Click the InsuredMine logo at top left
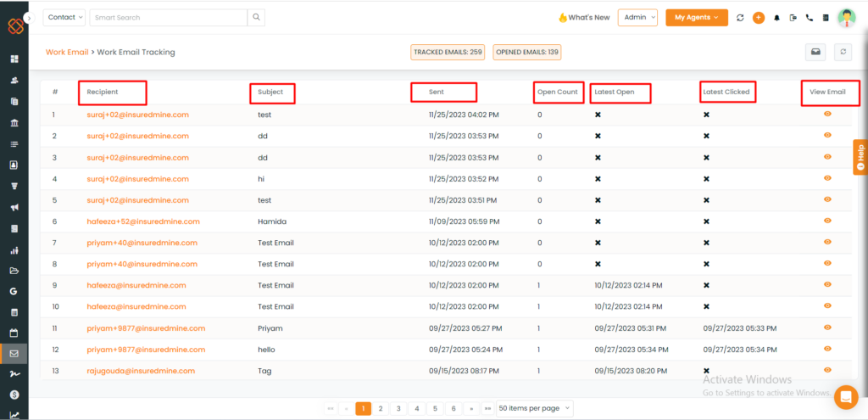Image resolution: width=868 pixels, height=420 pixels. (x=15, y=26)
